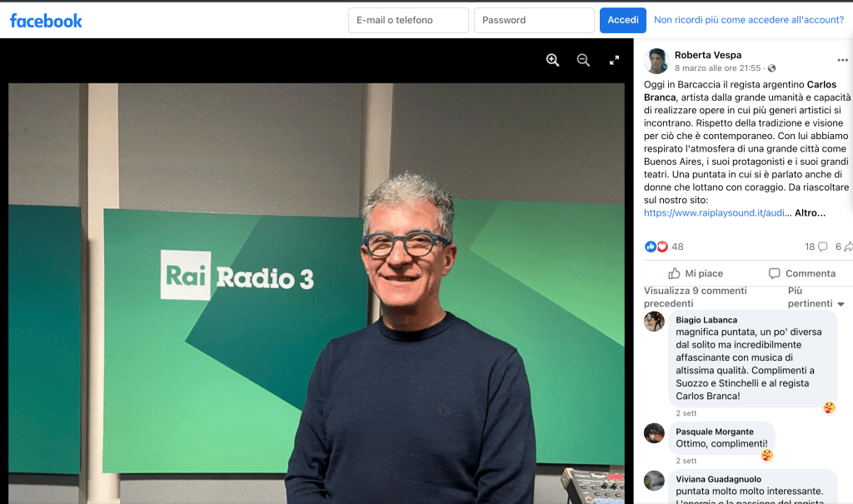The image size is (853, 504).
Task: Enter fullscreen photo view
Action: (614, 60)
